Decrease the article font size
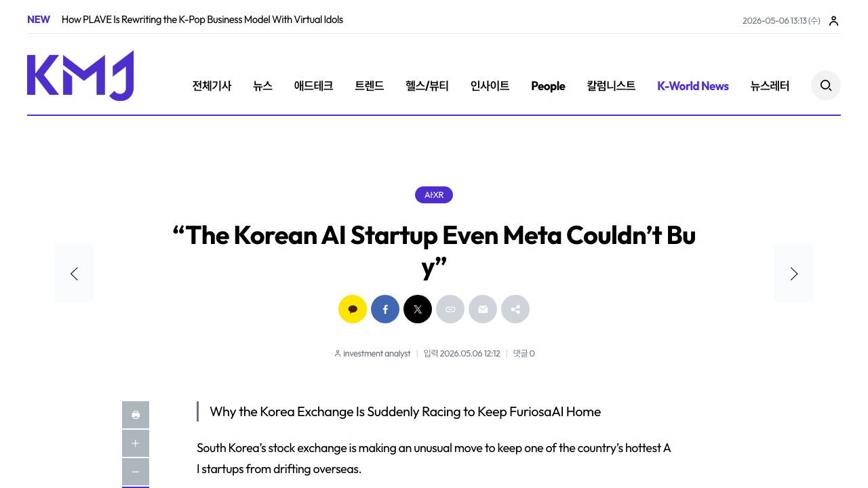 tap(136, 472)
